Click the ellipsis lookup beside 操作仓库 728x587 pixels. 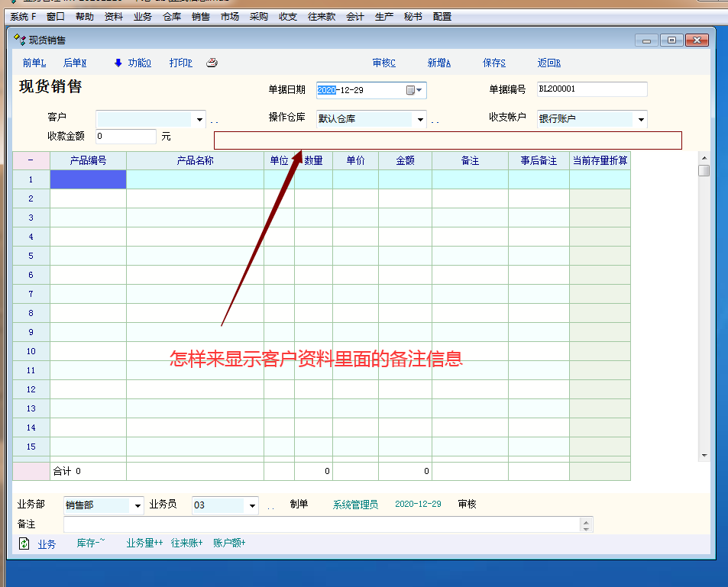(x=435, y=121)
